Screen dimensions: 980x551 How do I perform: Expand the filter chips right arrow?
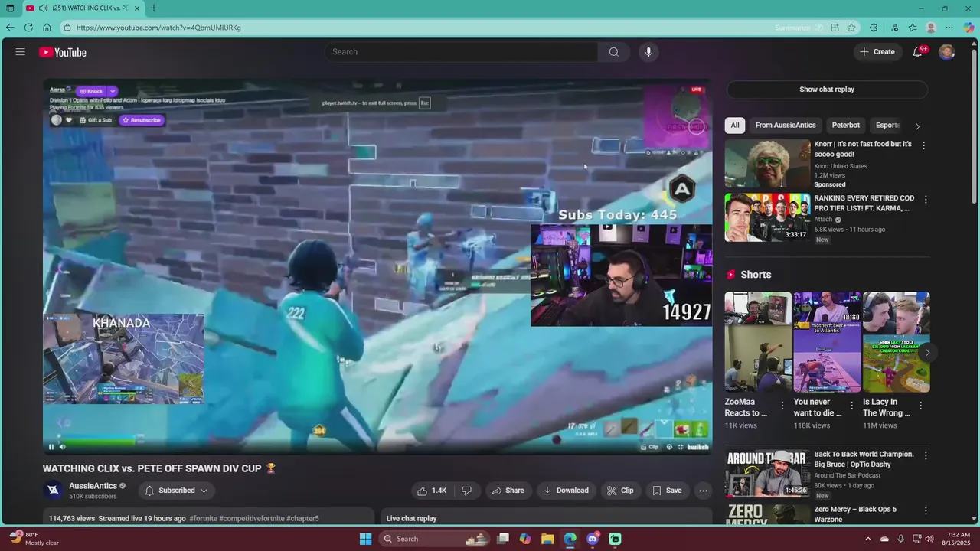pyautogui.click(x=917, y=126)
